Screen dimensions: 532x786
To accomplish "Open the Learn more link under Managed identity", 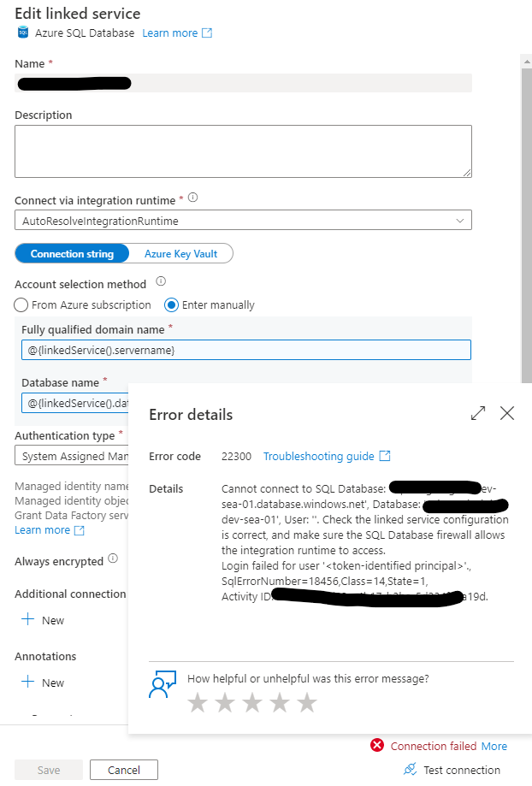I will click(x=43, y=530).
